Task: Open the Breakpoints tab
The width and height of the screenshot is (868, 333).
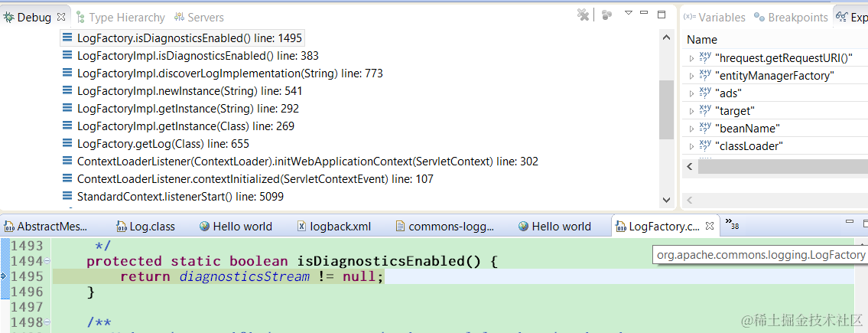Action: click(791, 18)
